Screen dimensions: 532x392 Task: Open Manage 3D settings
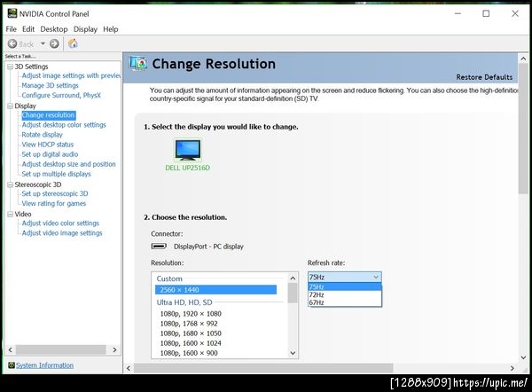click(x=50, y=85)
